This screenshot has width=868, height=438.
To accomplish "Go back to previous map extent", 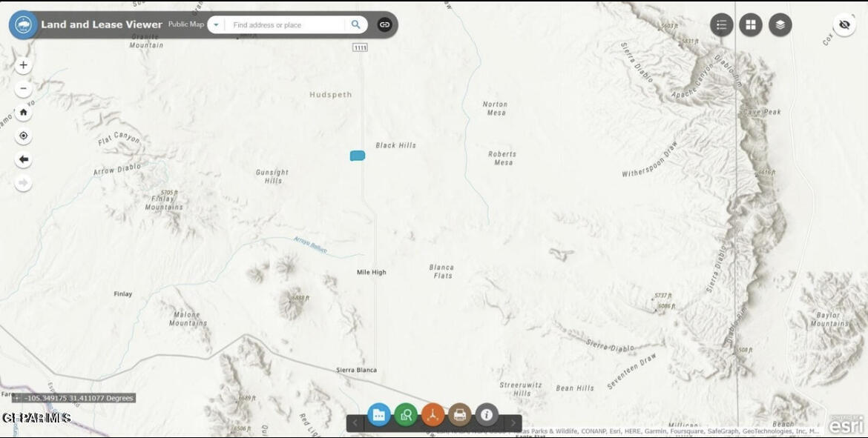I will 24,159.
